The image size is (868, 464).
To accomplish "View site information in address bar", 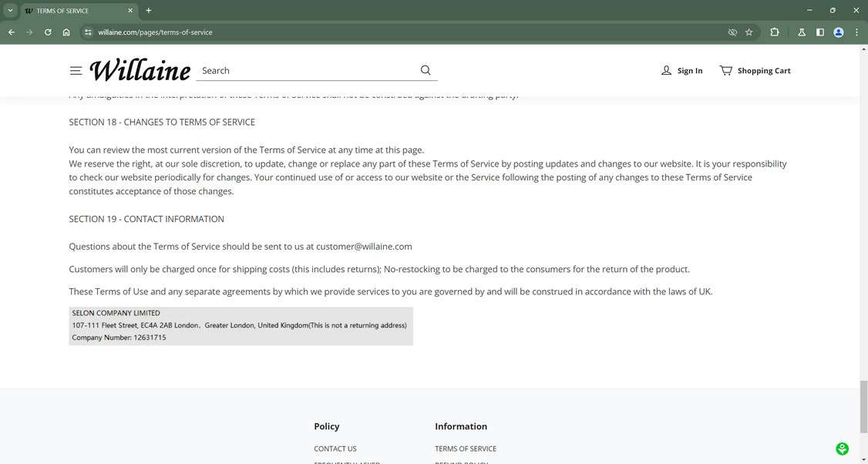I will point(88,32).
